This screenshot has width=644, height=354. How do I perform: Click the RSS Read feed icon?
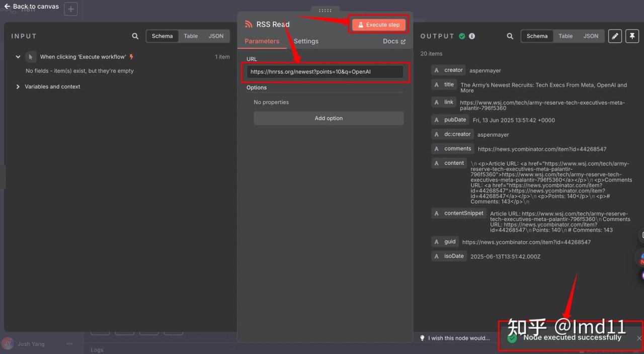pyautogui.click(x=249, y=24)
